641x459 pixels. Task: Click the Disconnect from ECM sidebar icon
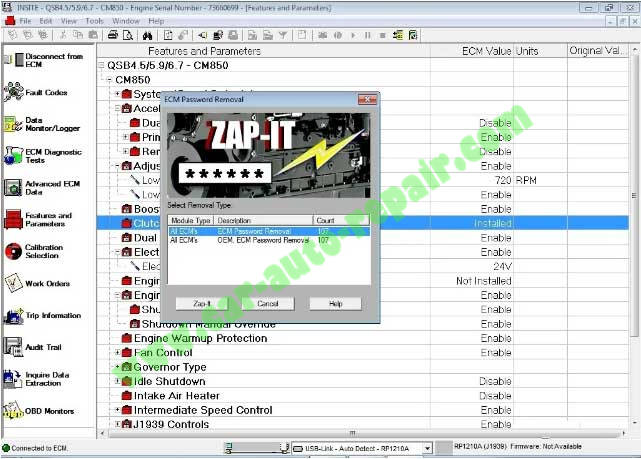[14, 60]
